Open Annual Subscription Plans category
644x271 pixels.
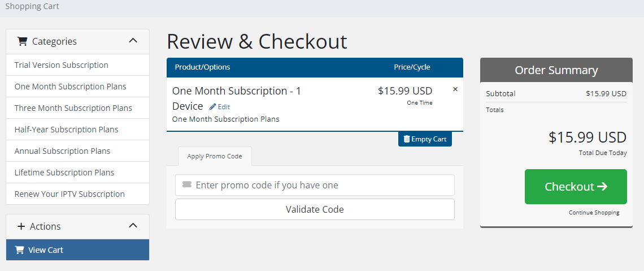pyautogui.click(x=63, y=151)
